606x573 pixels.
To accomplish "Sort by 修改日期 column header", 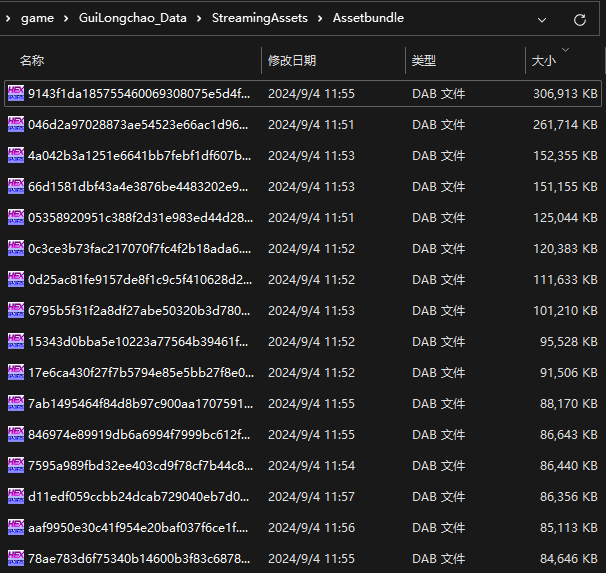I will click(292, 61).
